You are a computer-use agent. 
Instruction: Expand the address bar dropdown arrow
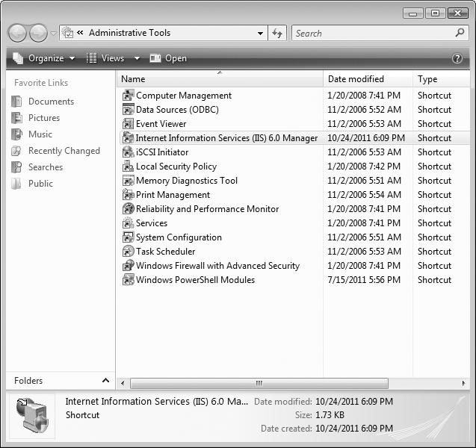[260, 33]
